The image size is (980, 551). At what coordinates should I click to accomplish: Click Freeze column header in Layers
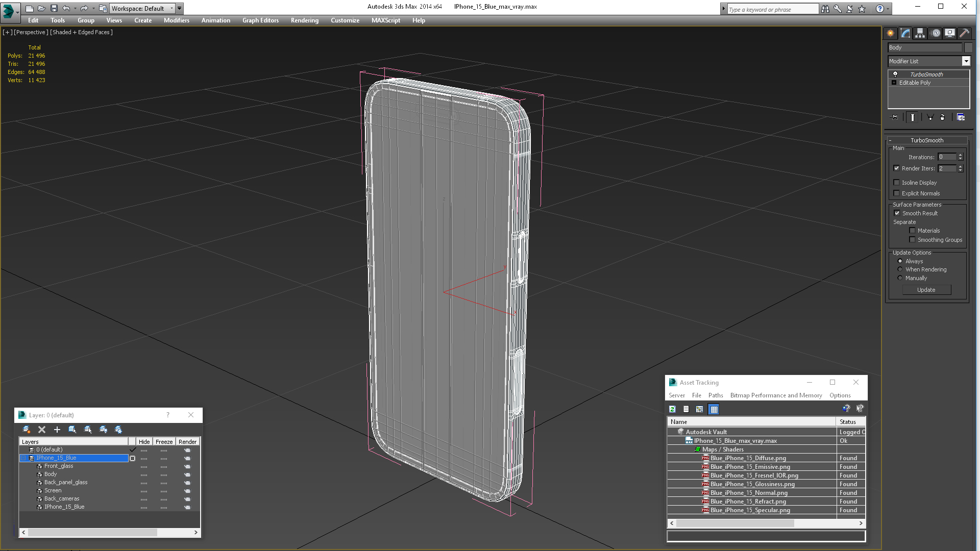(164, 442)
